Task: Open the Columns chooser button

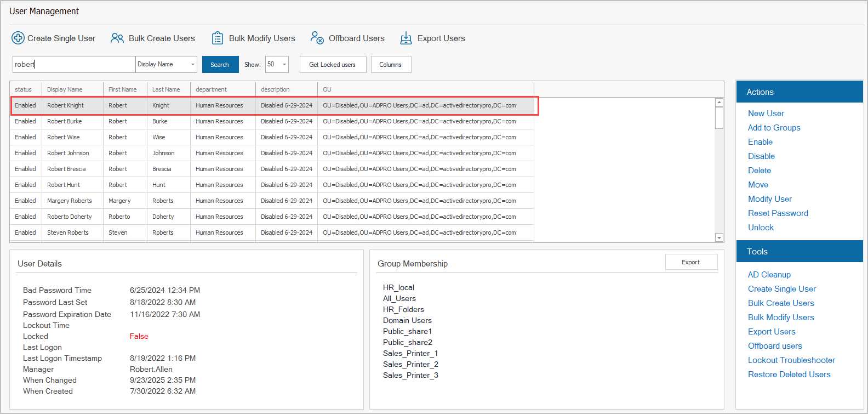Action: (390, 65)
